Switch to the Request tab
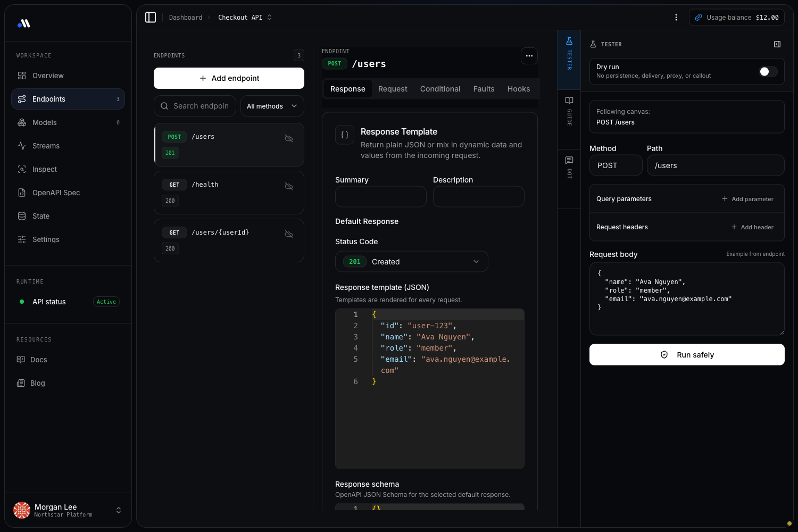 coord(393,89)
